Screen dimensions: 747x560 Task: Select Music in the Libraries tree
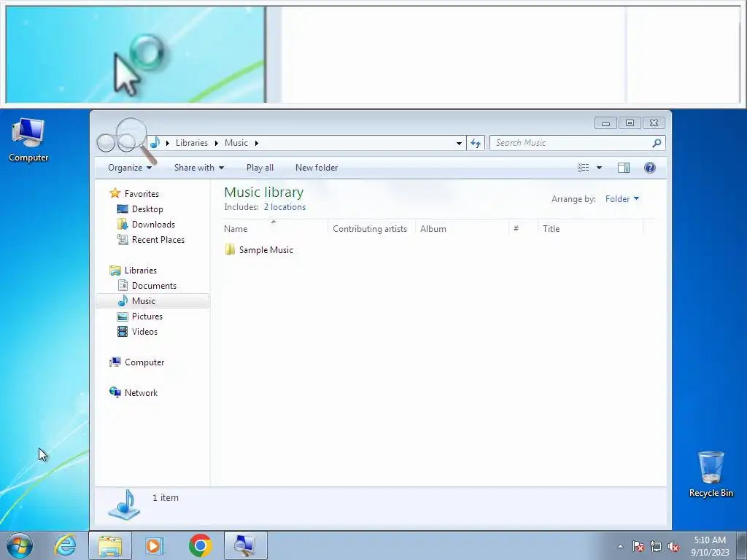pos(152,301)
